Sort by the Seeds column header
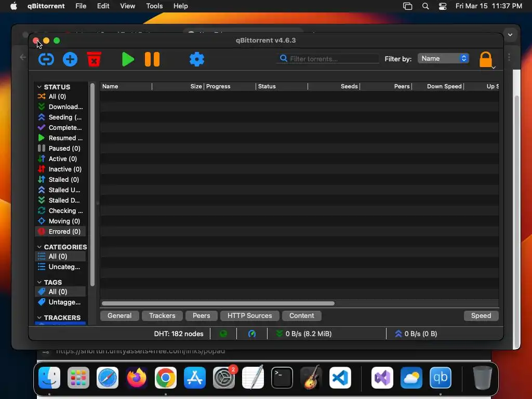532x399 pixels. click(334, 87)
